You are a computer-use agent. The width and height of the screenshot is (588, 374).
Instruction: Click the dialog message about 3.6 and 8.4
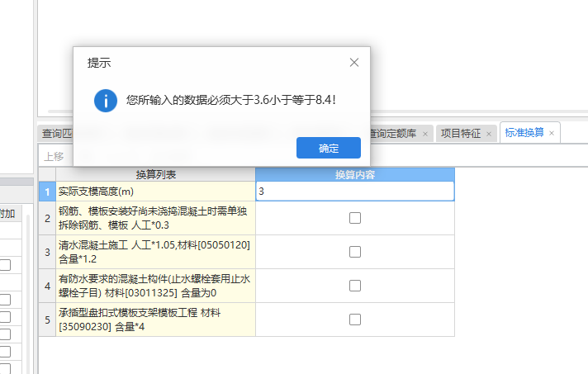pyautogui.click(x=230, y=100)
